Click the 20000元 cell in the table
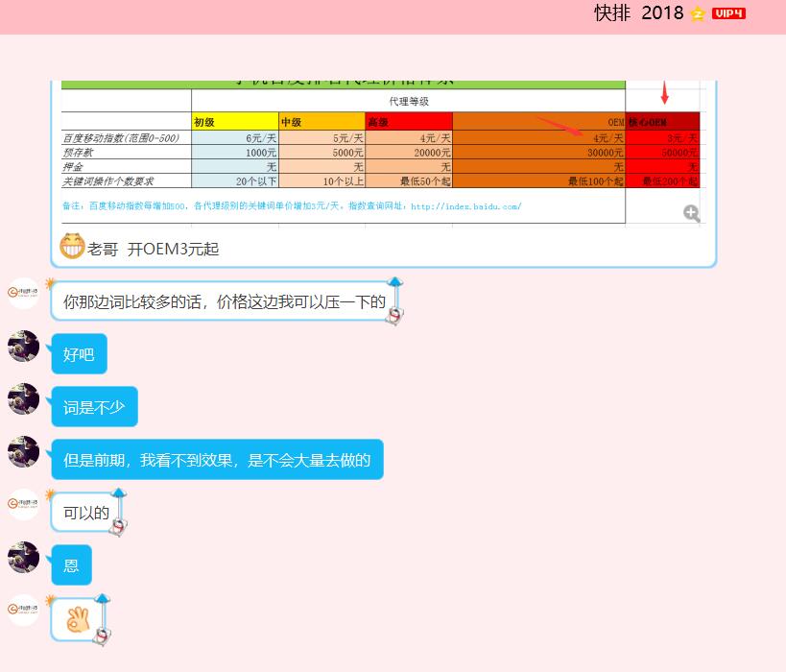This screenshot has width=786, height=672. coord(409,153)
